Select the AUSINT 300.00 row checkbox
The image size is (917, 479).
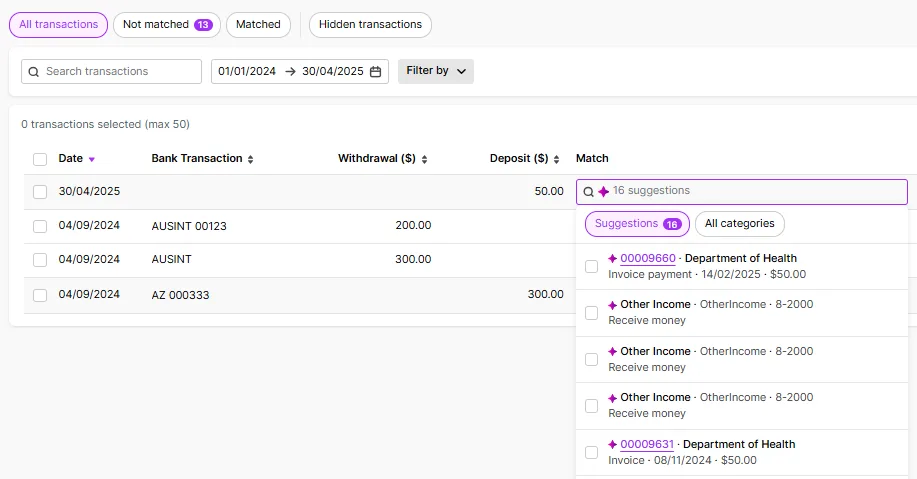point(40,260)
